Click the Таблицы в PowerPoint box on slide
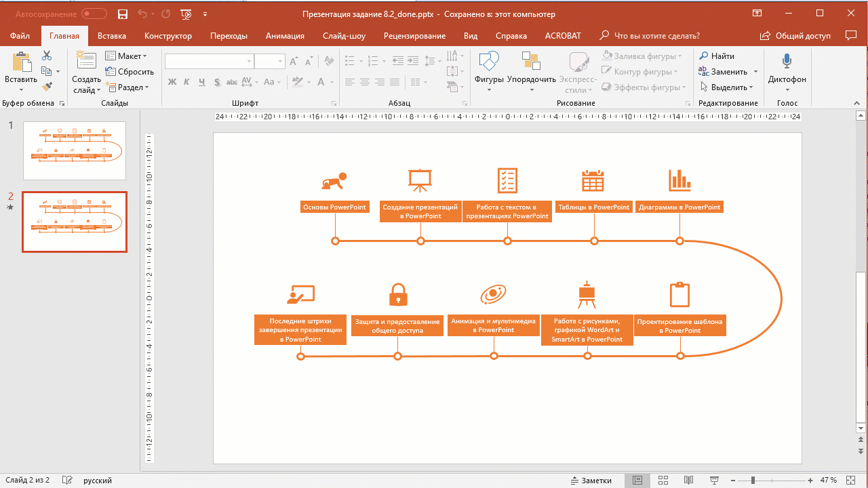Screen dimensions: 868x488 click(593, 207)
